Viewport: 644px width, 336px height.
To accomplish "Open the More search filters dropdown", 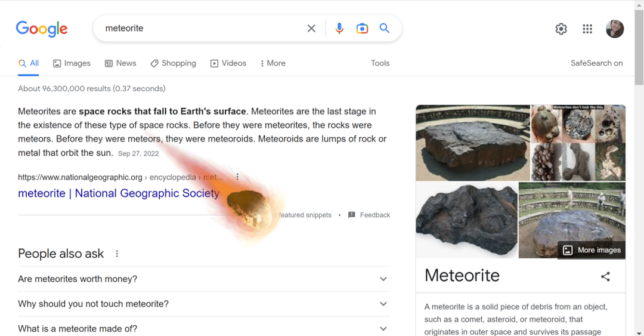I will point(273,63).
